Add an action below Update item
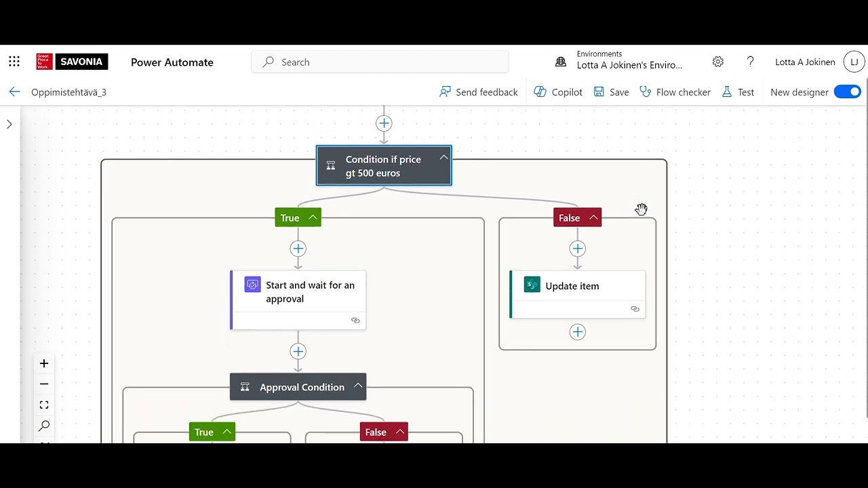Viewport: 868px width, 488px height. point(577,332)
